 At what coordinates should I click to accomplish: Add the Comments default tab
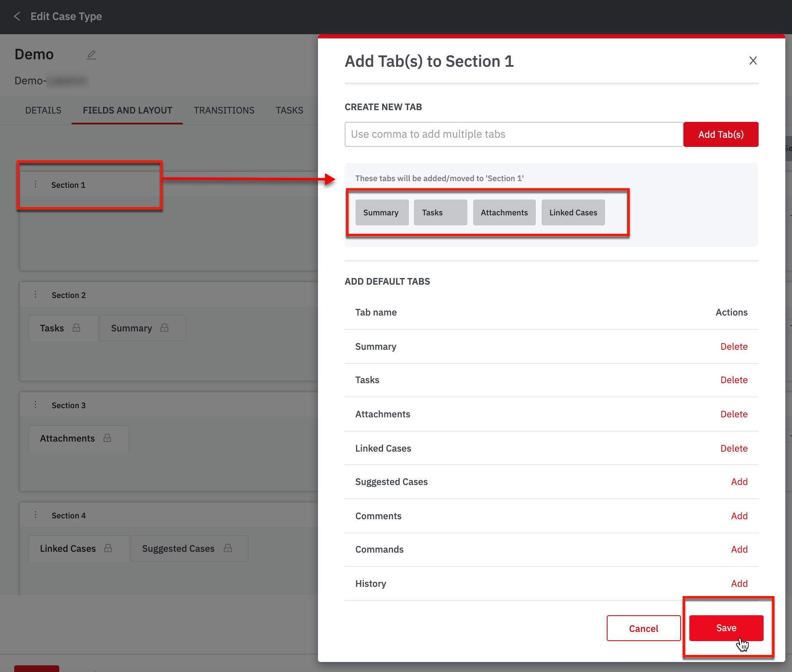[x=739, y=516]
